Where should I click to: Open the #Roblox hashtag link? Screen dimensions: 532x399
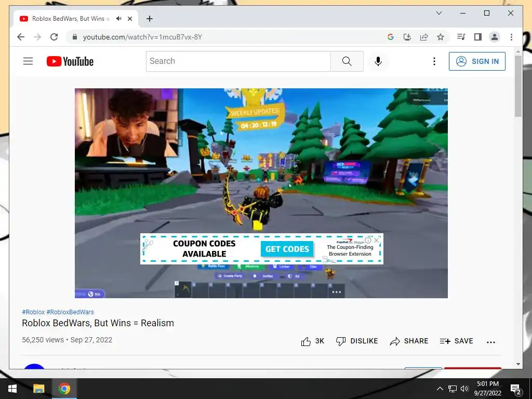[x=33, y=312]
